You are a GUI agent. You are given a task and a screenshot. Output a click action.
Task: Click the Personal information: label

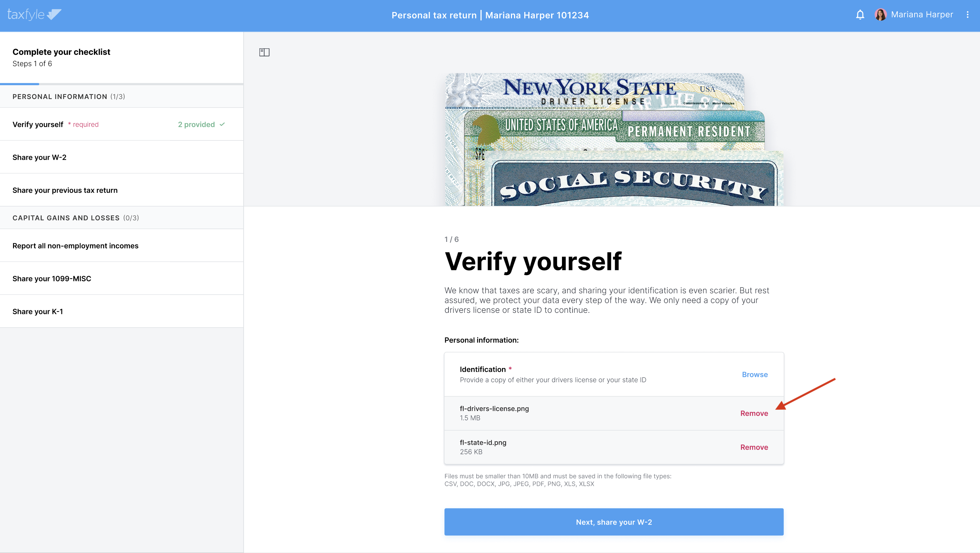[481, 340]
